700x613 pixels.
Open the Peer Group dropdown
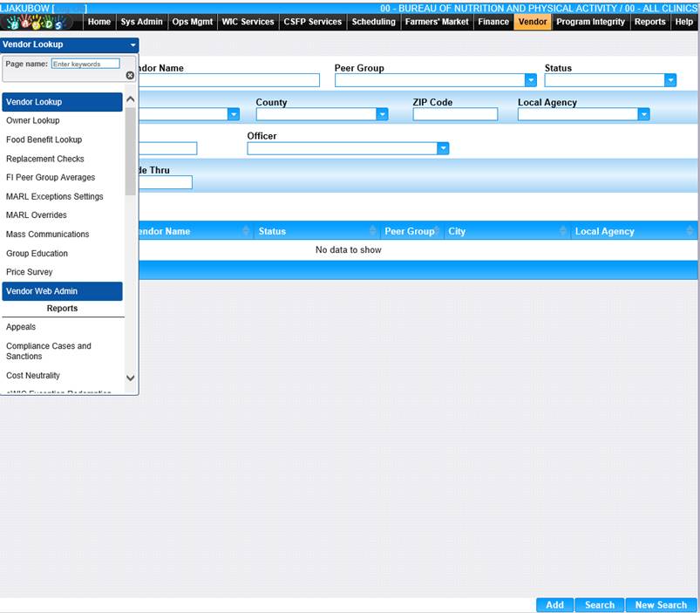coord(530,80)
